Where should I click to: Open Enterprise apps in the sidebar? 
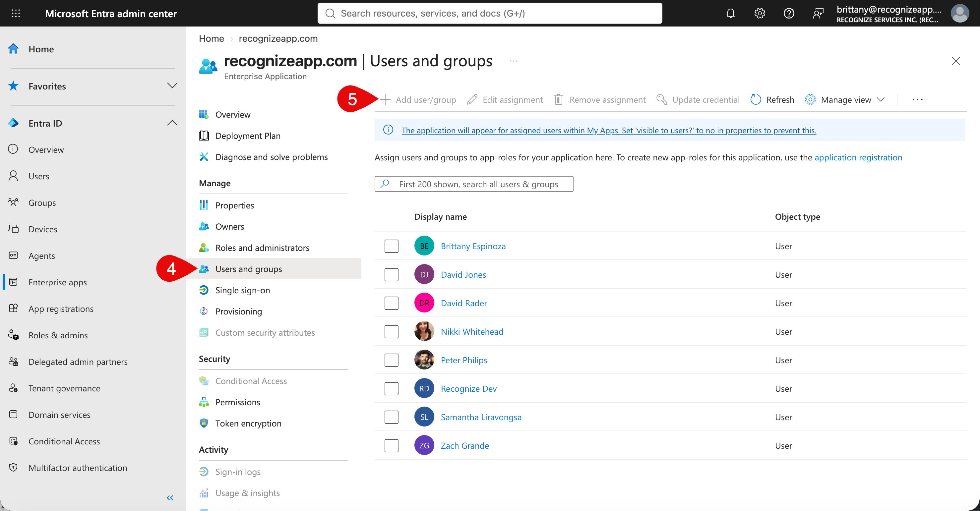[57, 282]
